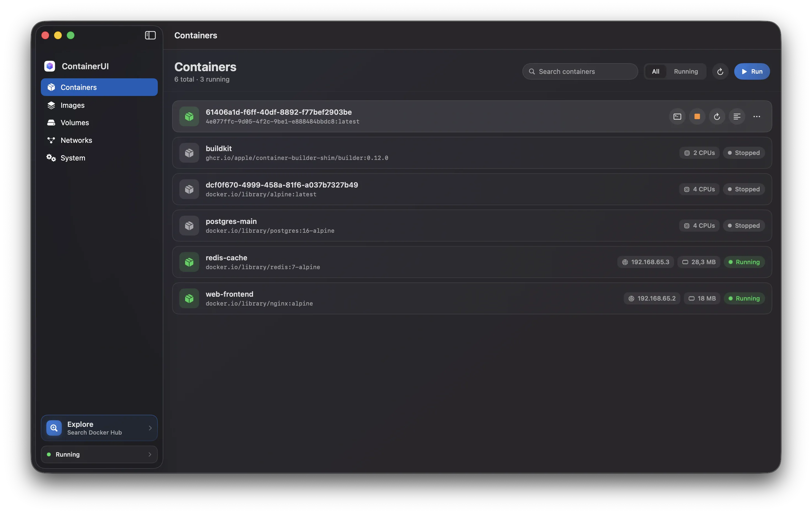
Task: Select the All filter segment
Action: pos(656,71)
